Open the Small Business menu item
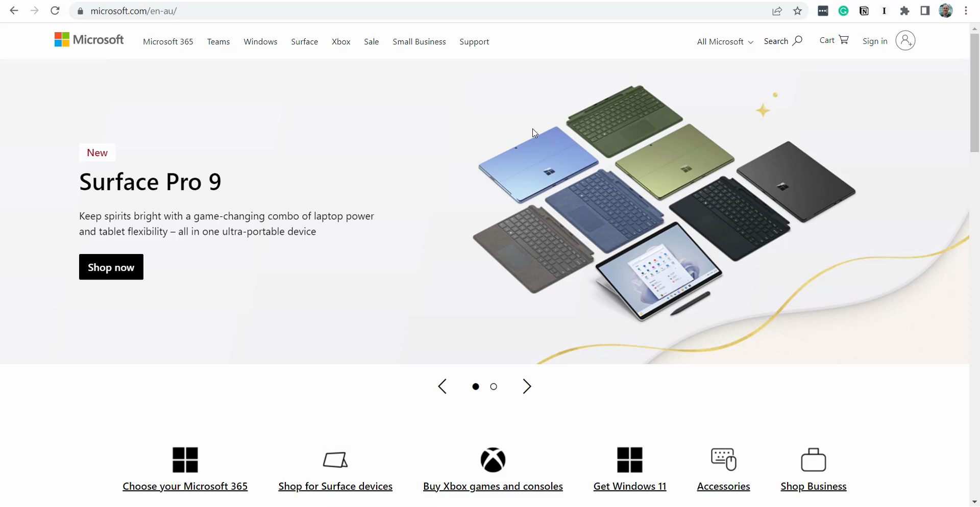The image size is (980, 507). click(419, 42)
